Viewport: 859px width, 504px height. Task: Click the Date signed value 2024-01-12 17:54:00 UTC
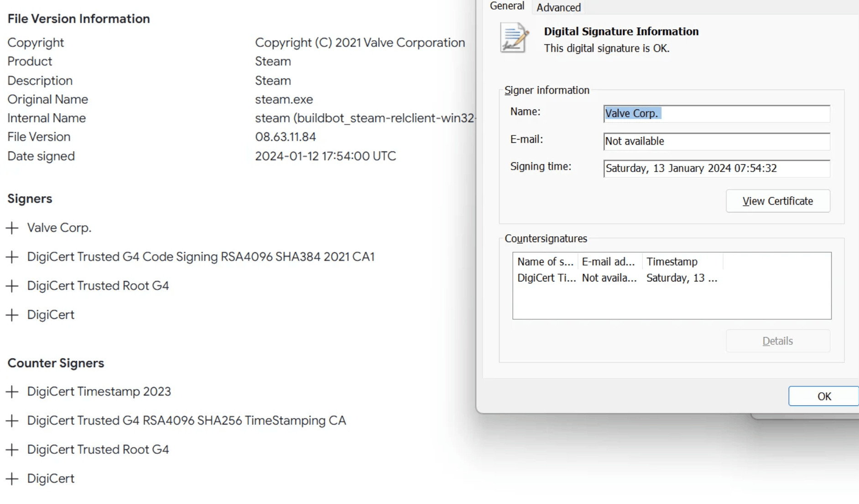tap(325, 156)
